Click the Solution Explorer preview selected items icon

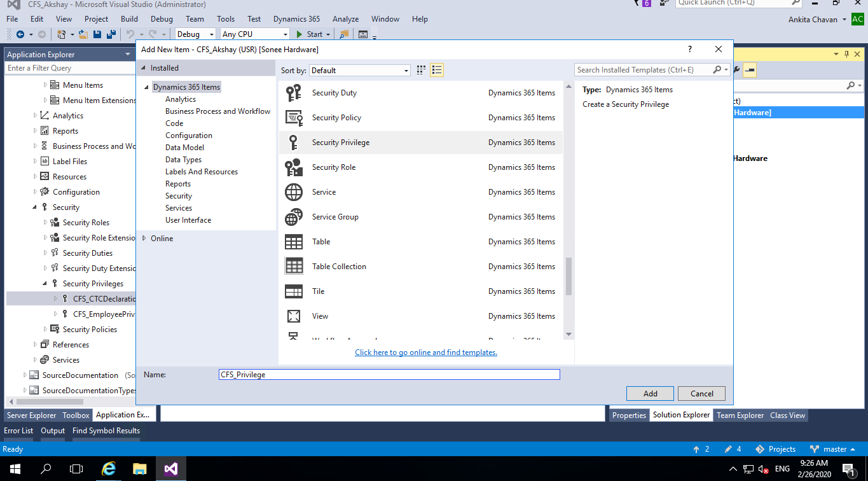pyautogui.click(x=750, y=70)
